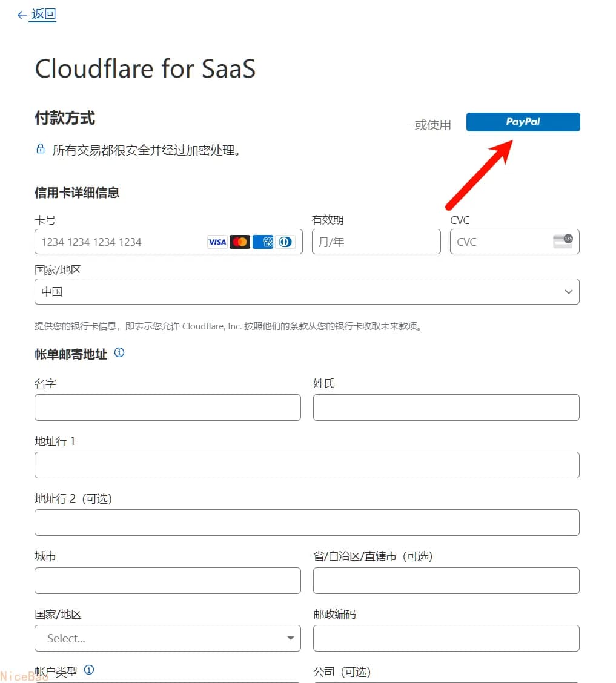Click the 公司 (可选) label

click(342, 671)
